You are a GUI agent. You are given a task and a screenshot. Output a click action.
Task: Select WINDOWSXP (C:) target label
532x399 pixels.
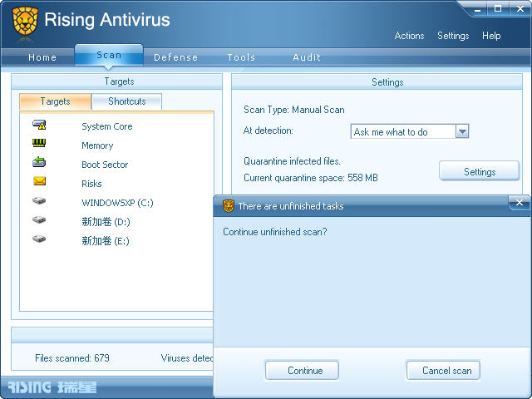pyautogui.click(x=117, y=203)
